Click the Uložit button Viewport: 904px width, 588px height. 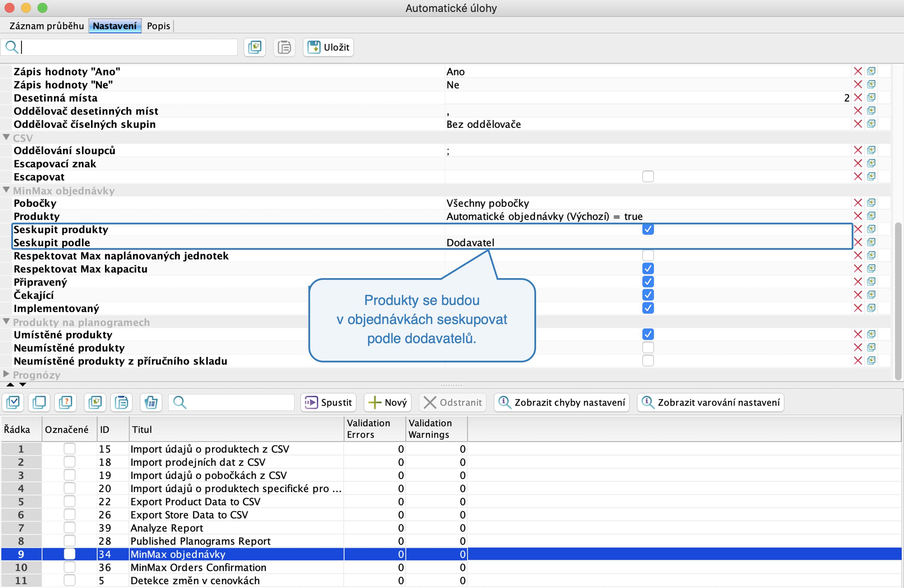328,47
